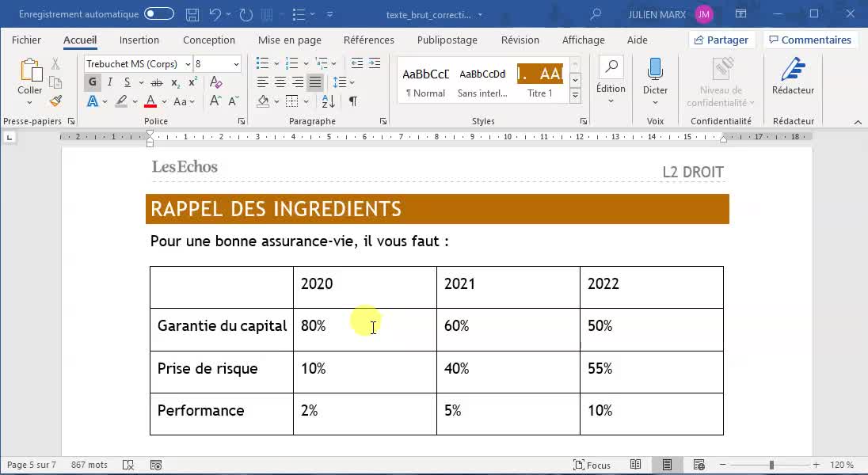The width and height of the screenshot is (868, 475).
Task: Show paragraph marks with pilcrow icon
Action: tap(352, 101)
